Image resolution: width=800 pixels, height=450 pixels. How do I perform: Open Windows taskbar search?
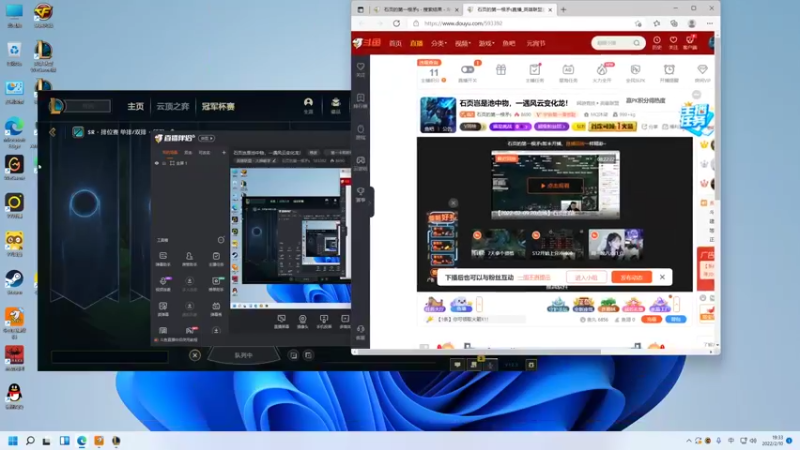(30, 440)
